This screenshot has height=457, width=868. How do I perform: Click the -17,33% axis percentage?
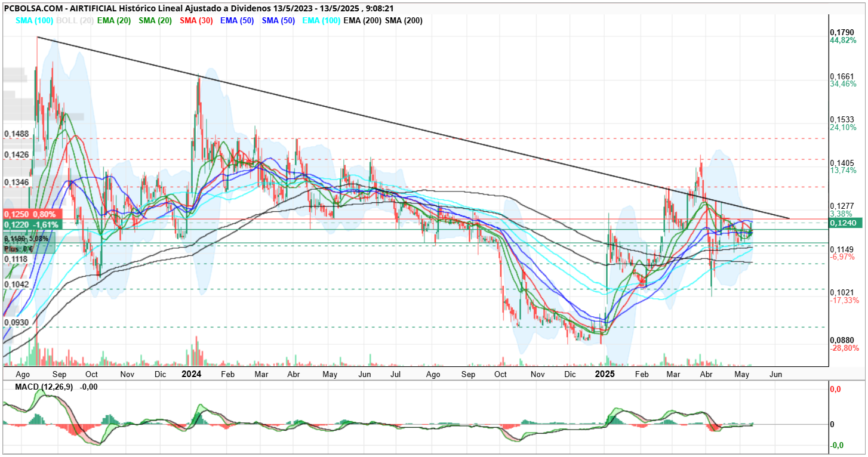coord(844,300)
